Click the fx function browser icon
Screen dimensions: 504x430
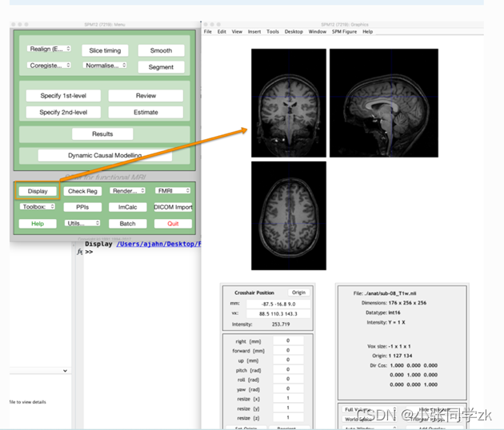coord(80,252)
